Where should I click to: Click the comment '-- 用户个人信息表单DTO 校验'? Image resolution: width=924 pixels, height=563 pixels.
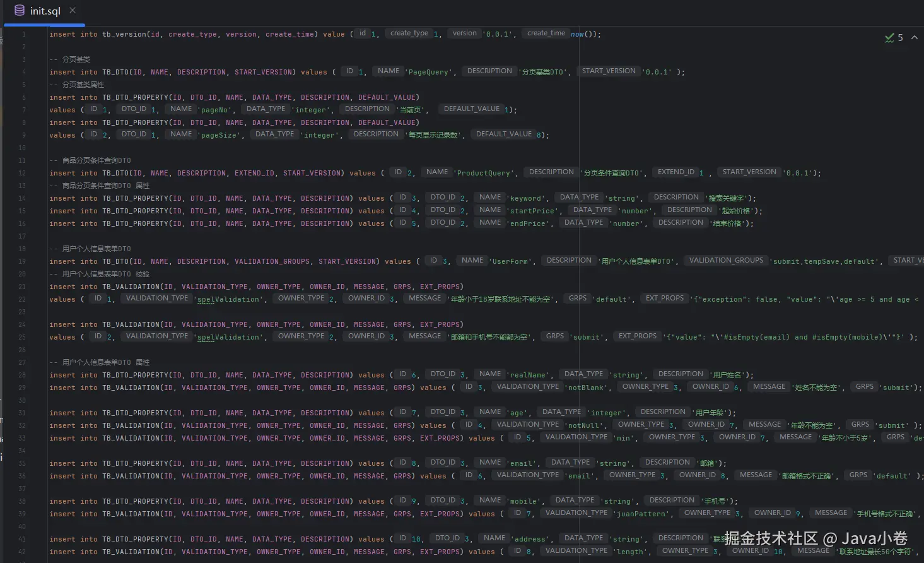pos(99,274)
